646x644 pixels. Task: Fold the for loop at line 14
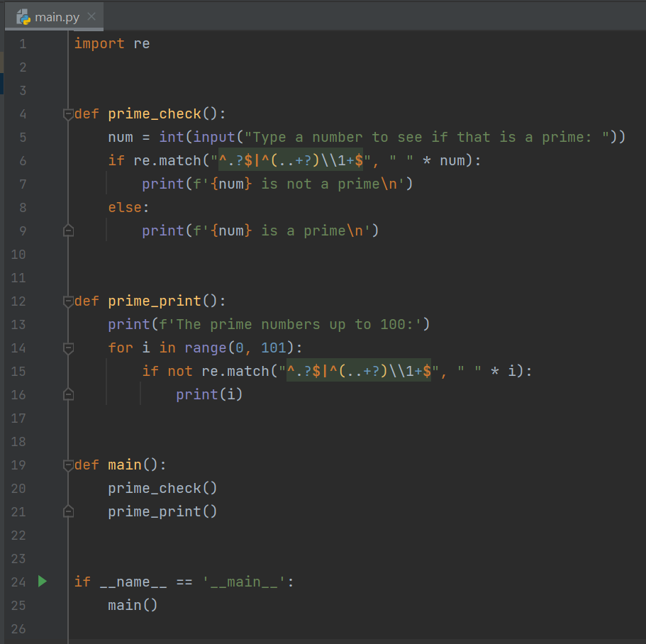pyautogui.click(x=68, y=348)
